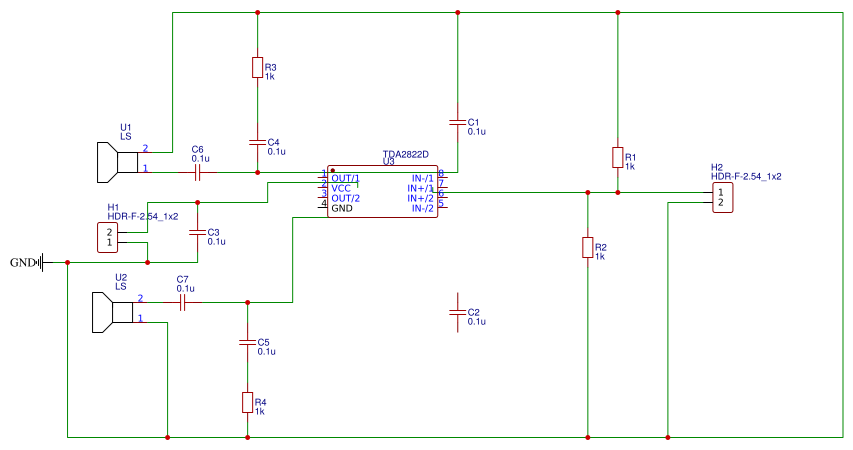Click H2's HDR-F-2.54_1x2 value text
The height and width of the screenshot is (450, 853).
pyautogui.click(x=746, y=176)
